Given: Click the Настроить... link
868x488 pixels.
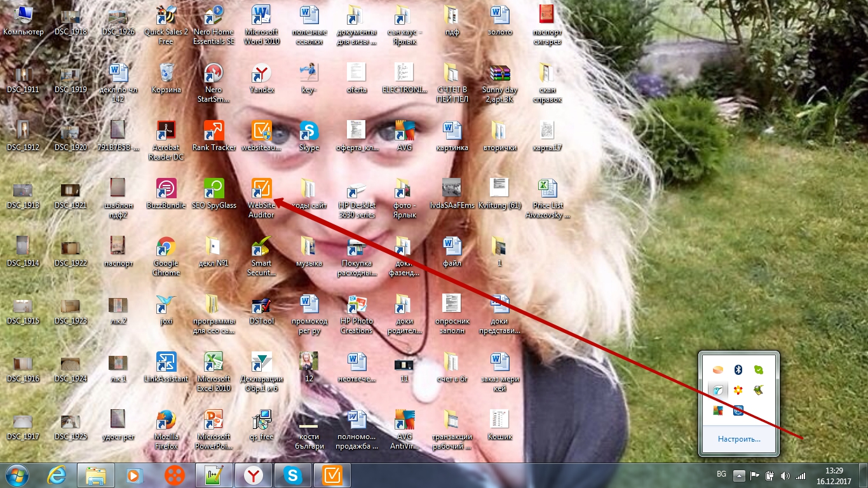Looking at the screenshot, I should point(738,439).
